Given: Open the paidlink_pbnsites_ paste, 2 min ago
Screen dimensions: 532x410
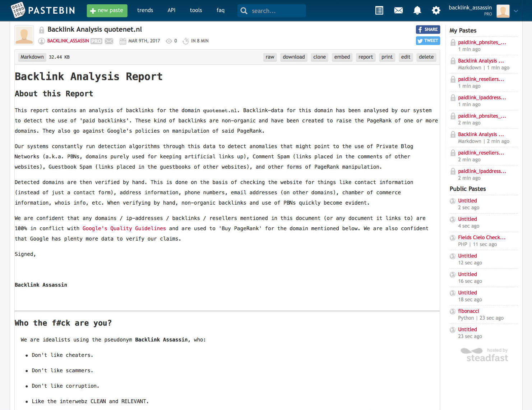Looking at the screenshot, I should (x=482, y=116).
